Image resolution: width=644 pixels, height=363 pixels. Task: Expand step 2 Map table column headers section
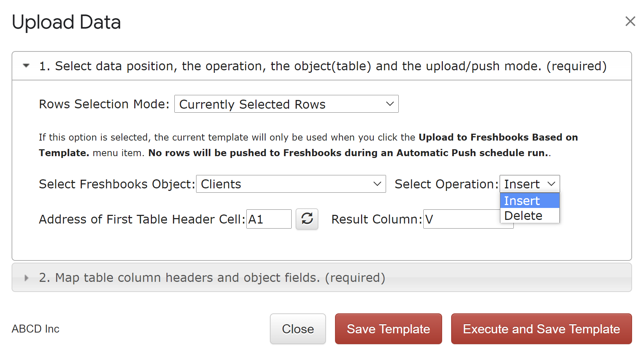[x=26, y=278]
